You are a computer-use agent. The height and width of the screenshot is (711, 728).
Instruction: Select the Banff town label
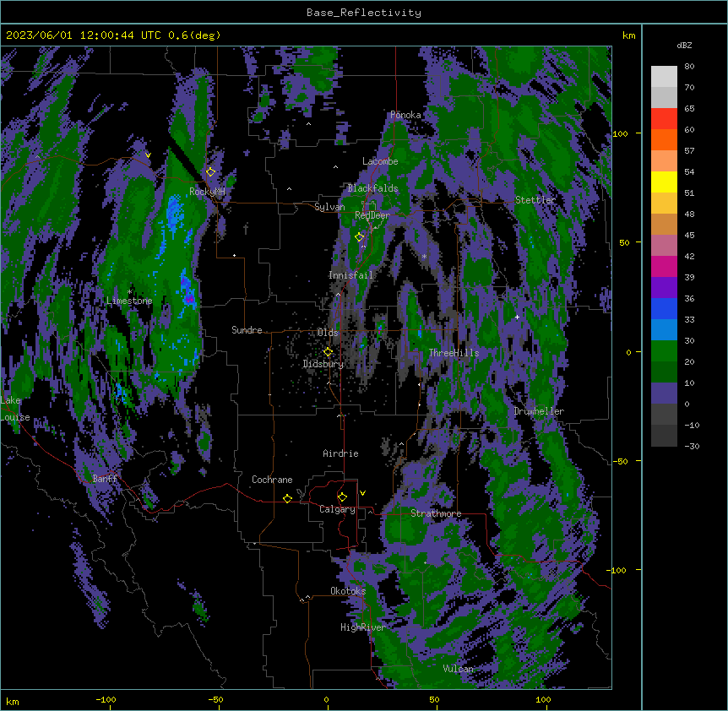105,479
